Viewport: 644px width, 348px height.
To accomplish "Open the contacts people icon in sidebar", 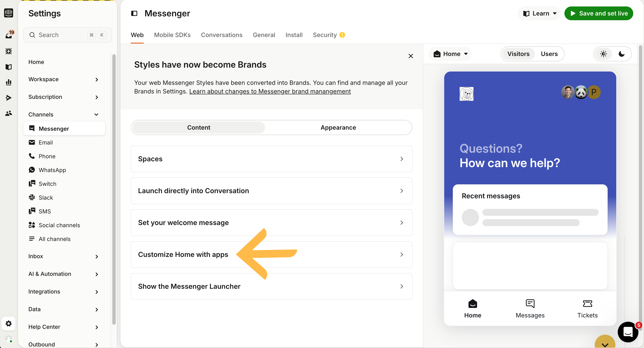I will pyautogui.click(x=9, y=113).
